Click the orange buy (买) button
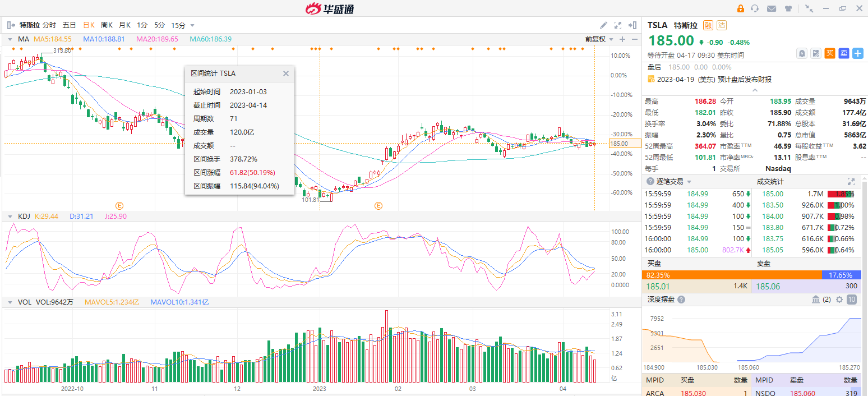868x396 pixels. [x=830, y=53]
